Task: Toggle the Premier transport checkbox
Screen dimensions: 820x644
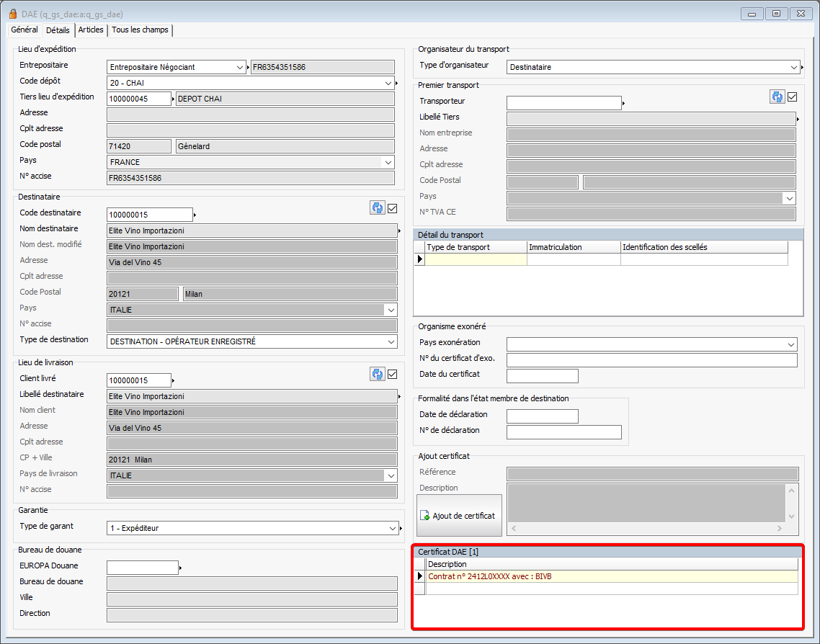Action: click(793, 97)
